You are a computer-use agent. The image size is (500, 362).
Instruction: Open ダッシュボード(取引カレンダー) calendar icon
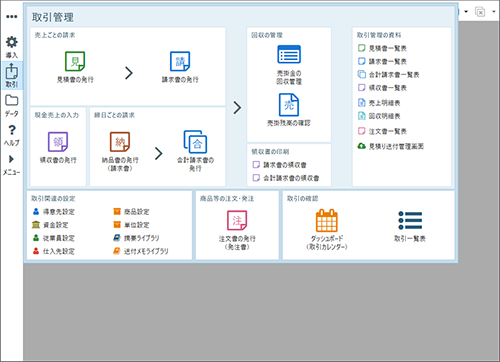[327, 220]
